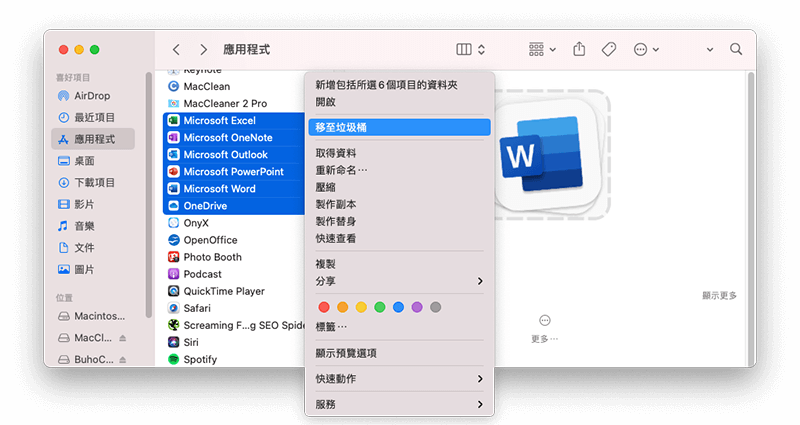Go forward with the right chevron
This screenshot has width=800, height=425.
coord(204,49)
